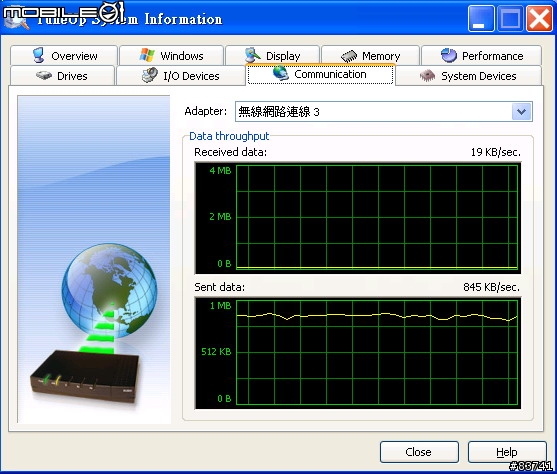This screenshot has width=557, height=474.
Task: Click the Memory chip icon
Action: click(x=349, y=56)
